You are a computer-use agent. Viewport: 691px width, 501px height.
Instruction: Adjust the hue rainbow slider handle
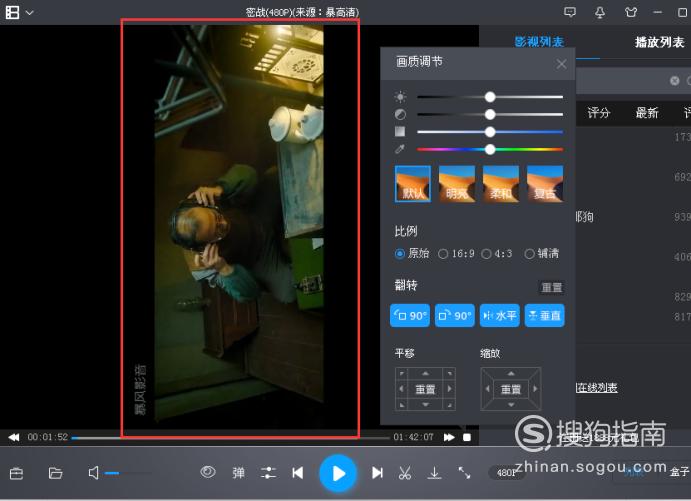490,149
